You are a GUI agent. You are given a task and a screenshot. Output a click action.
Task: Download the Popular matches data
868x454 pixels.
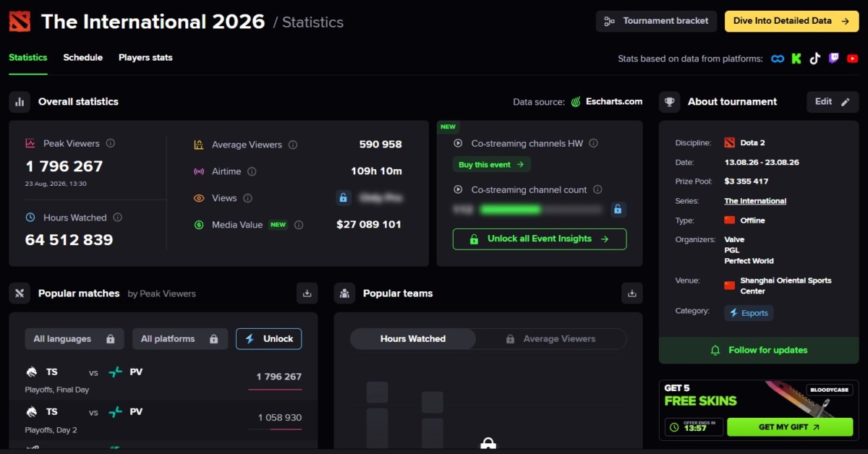(x=307, y=294)
